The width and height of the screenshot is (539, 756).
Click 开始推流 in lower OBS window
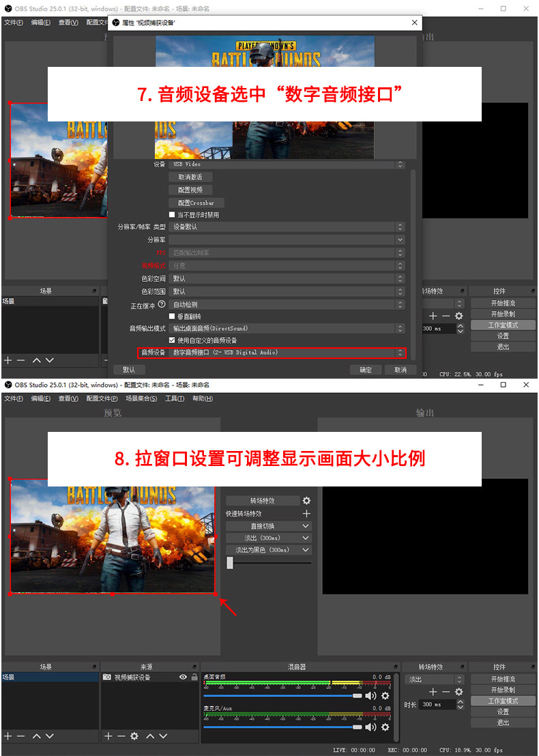tap(503, 679)
